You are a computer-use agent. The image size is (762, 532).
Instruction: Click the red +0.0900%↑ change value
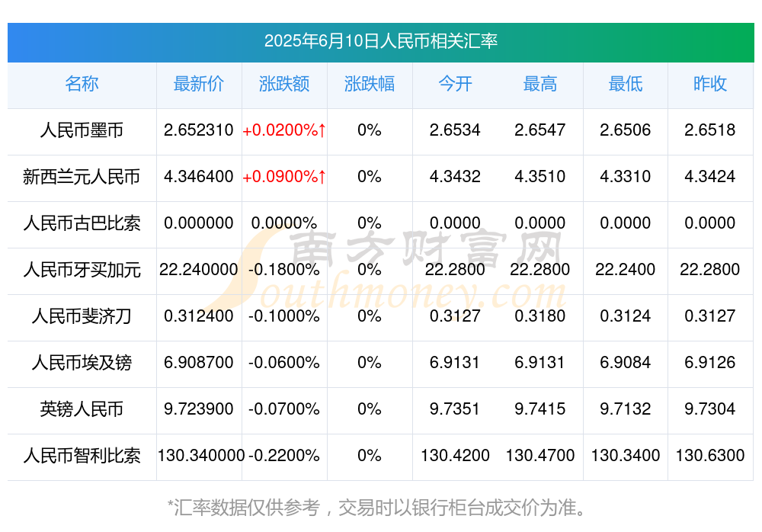284,176
